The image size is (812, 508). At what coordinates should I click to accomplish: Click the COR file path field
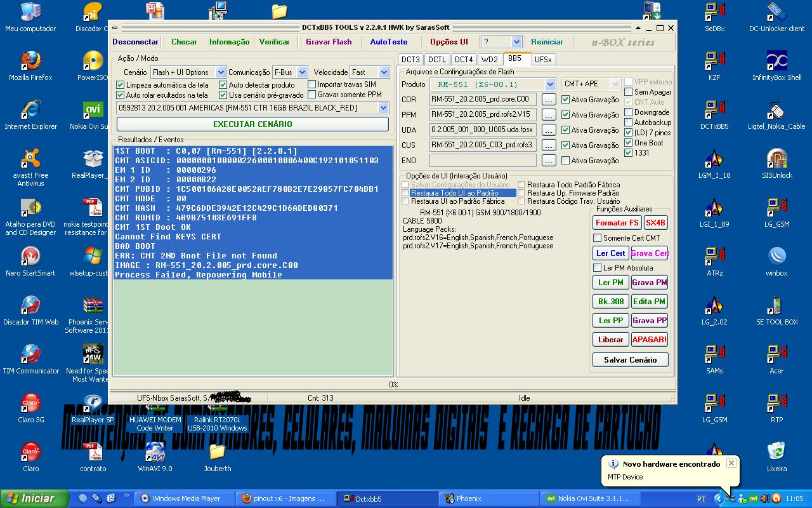[483, 100]
